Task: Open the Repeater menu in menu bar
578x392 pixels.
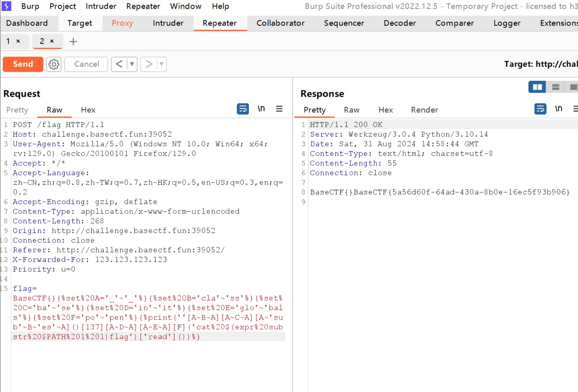Action: 143,6
